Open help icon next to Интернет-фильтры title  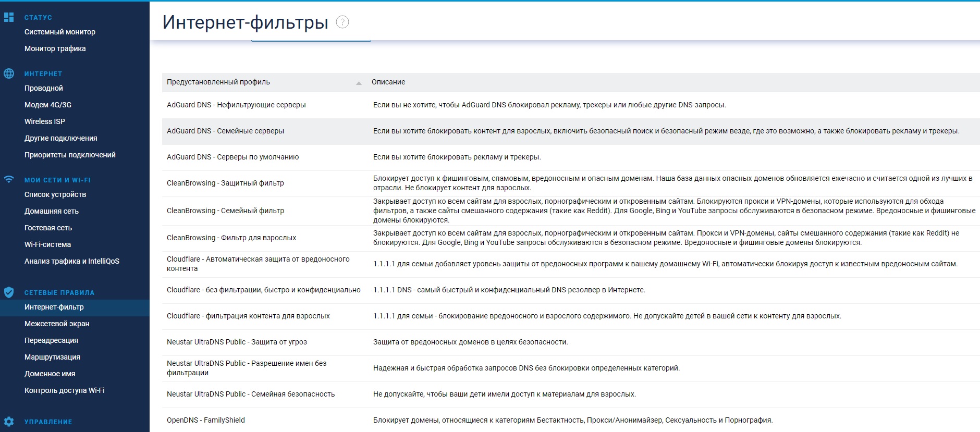tap(342, 22)
